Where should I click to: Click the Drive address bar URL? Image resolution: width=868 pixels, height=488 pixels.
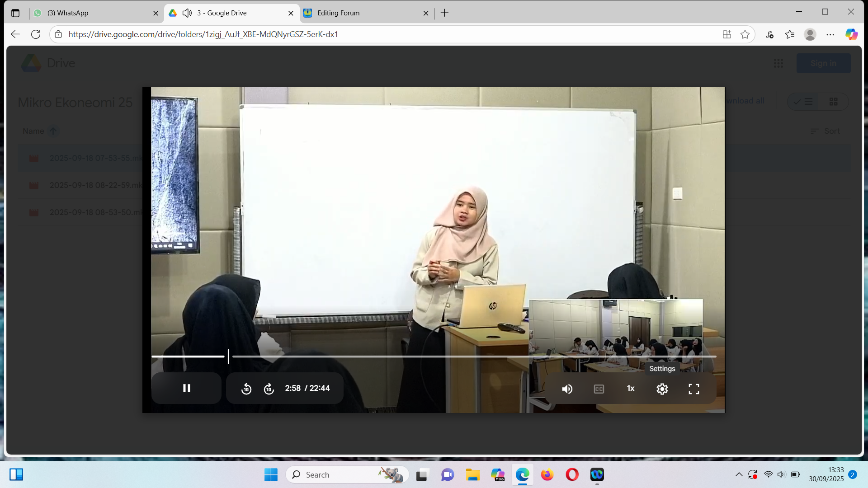tap(203, 34)
